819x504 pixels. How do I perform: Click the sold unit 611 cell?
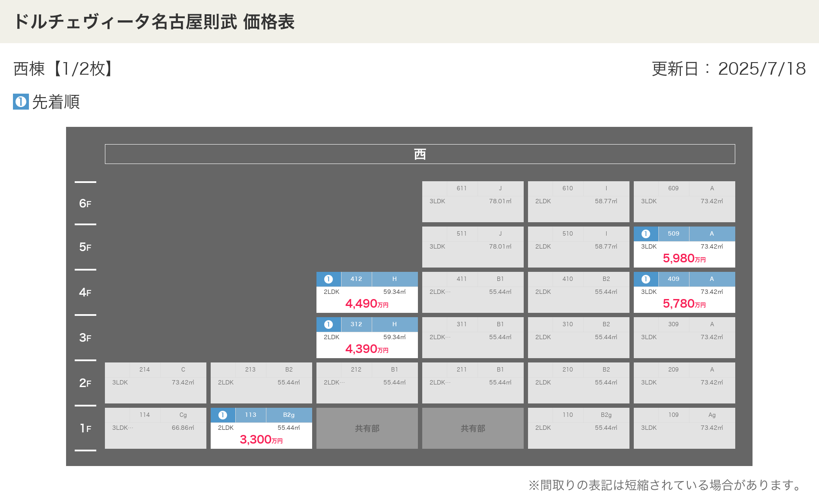472,202
